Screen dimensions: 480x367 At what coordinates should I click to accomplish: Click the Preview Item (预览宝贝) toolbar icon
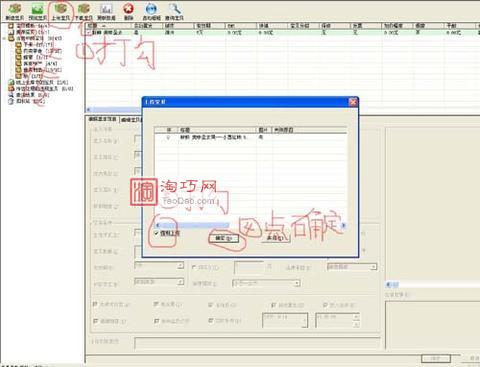tap(37, 12)
